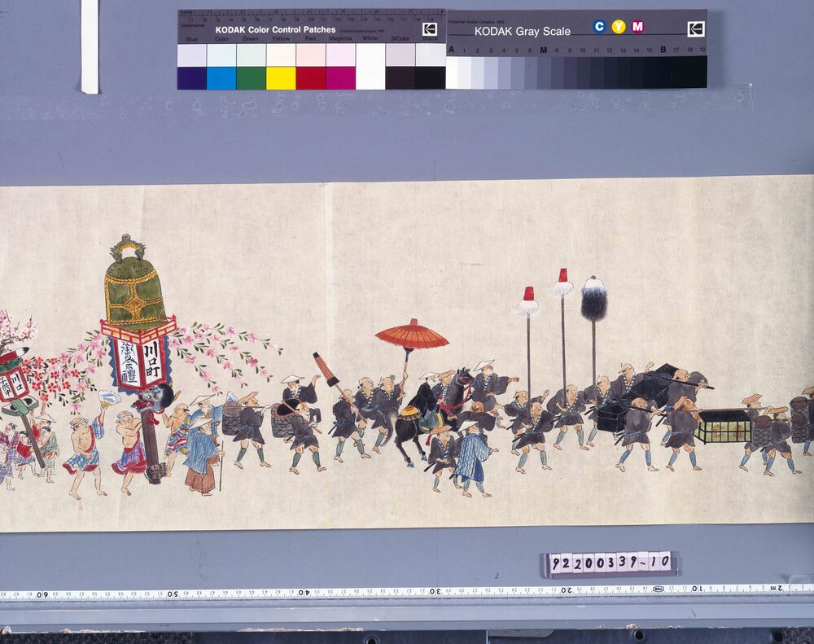Click the yellow circled Y mark
The image size is (814, 644).
(x=619, y=27)
